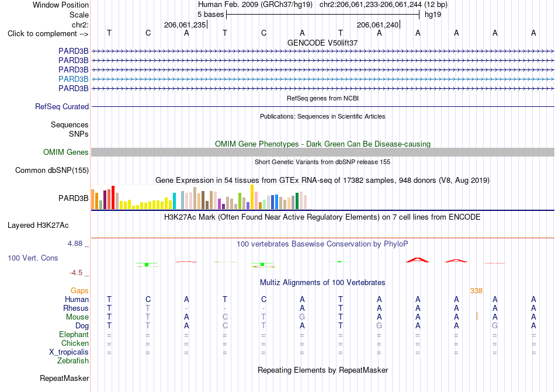555x392 pixels.
Task: Click the orange Gaps label
Action: (x=79, y=290)
